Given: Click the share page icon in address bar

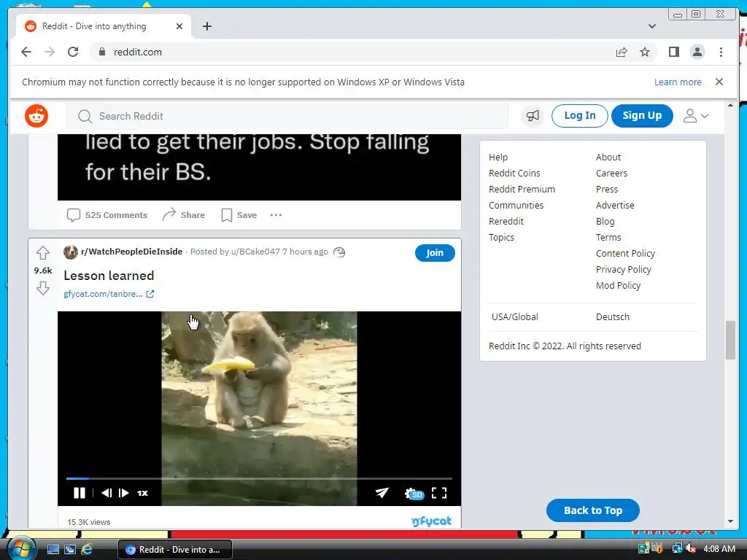Looking at the screenshot, I should (622, 52).
